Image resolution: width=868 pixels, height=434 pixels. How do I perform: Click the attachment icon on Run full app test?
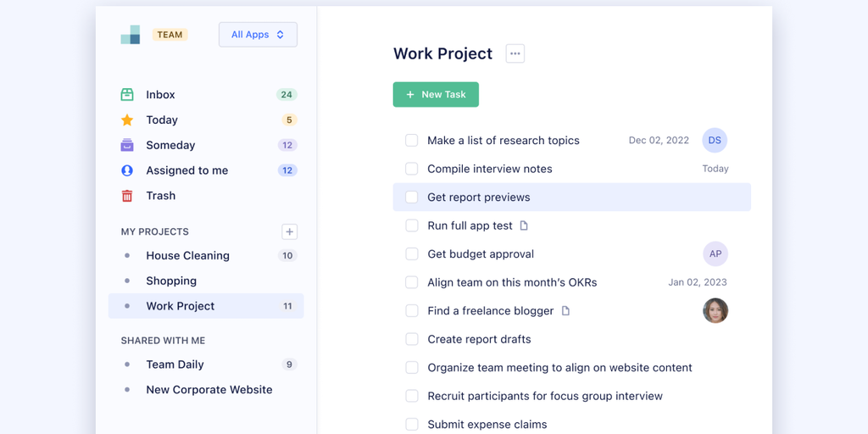pyautogui.click(x=524, y=225)
